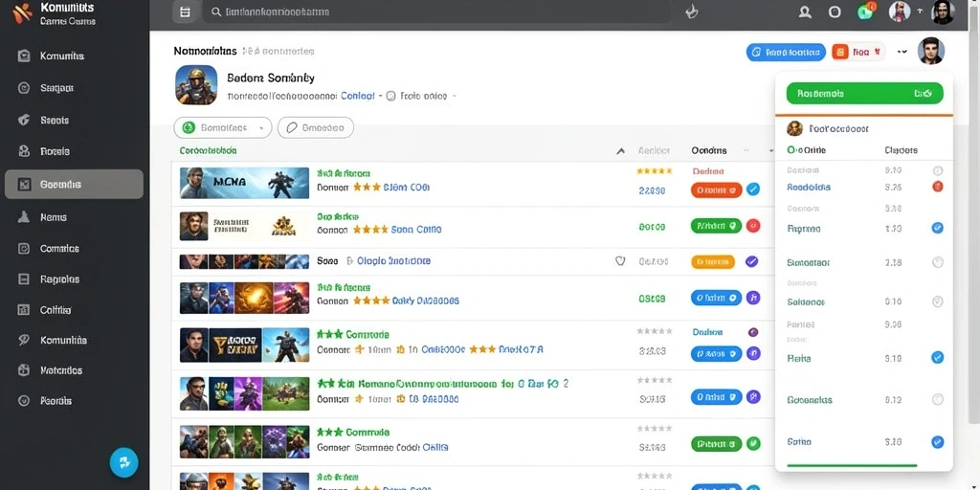
Task: Sort by the grey 'Aerlloc' column header
Action: pyautogui.click(x=654, y=150)
